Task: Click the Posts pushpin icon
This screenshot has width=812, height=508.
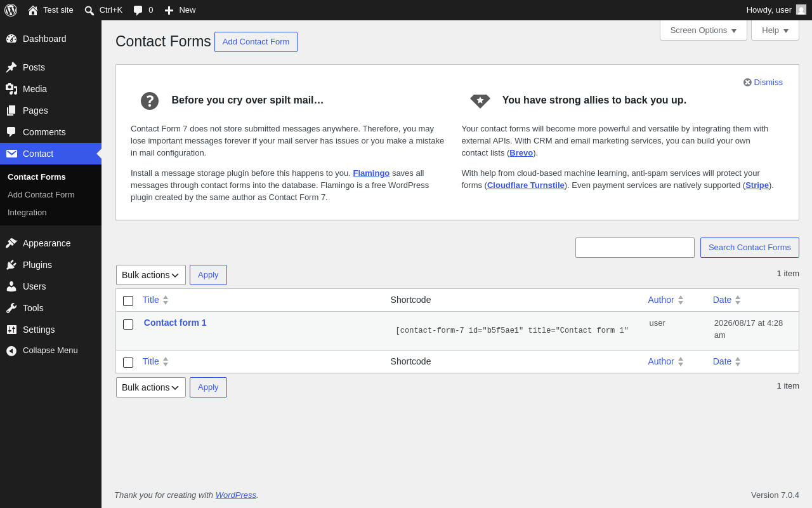Action: pos(11,67)
